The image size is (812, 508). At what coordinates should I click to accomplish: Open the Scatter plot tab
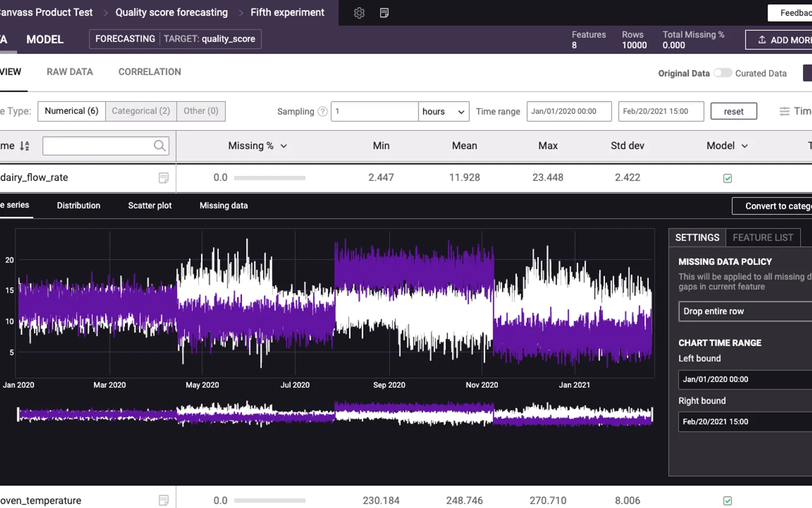tap(150, 205)
